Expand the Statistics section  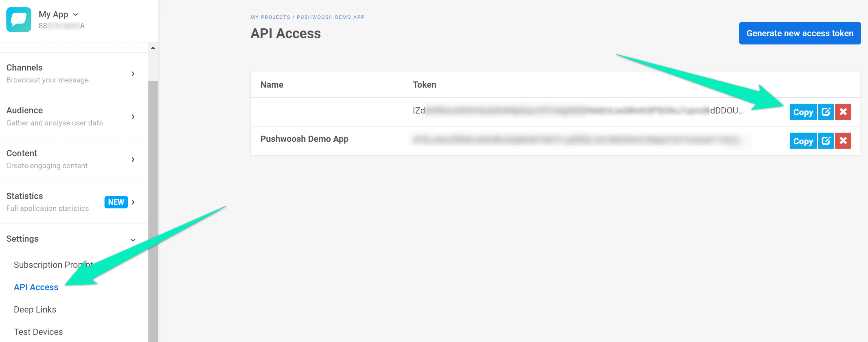click(133, 202)
